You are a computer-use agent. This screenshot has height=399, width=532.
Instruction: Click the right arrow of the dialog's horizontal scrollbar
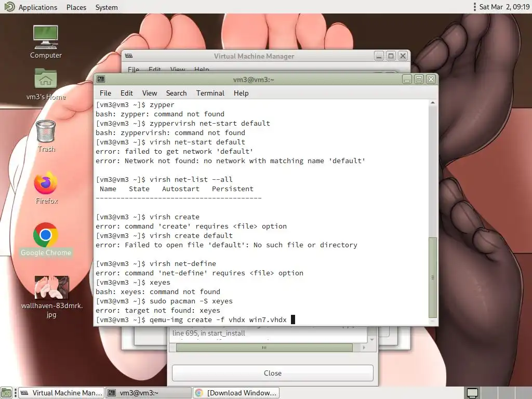coord(364,348)
